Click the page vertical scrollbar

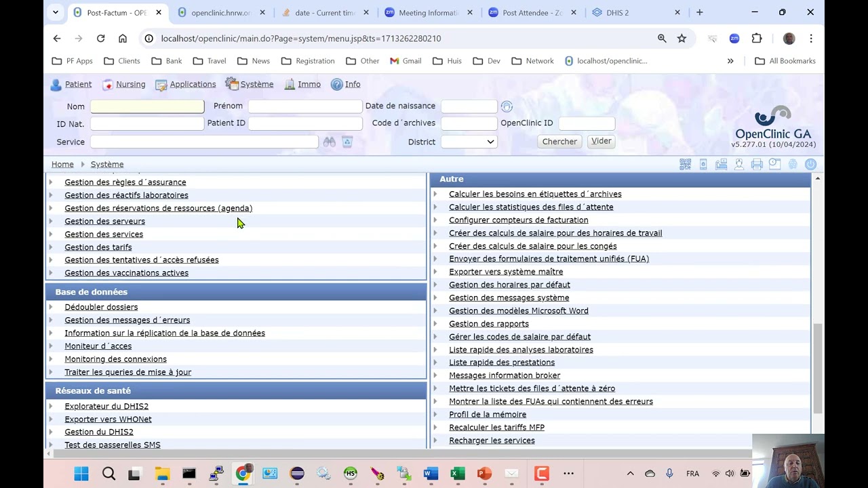(818, 367)
